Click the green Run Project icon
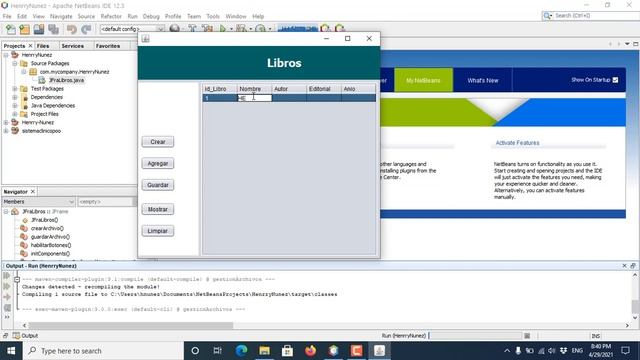 (222, 29)
